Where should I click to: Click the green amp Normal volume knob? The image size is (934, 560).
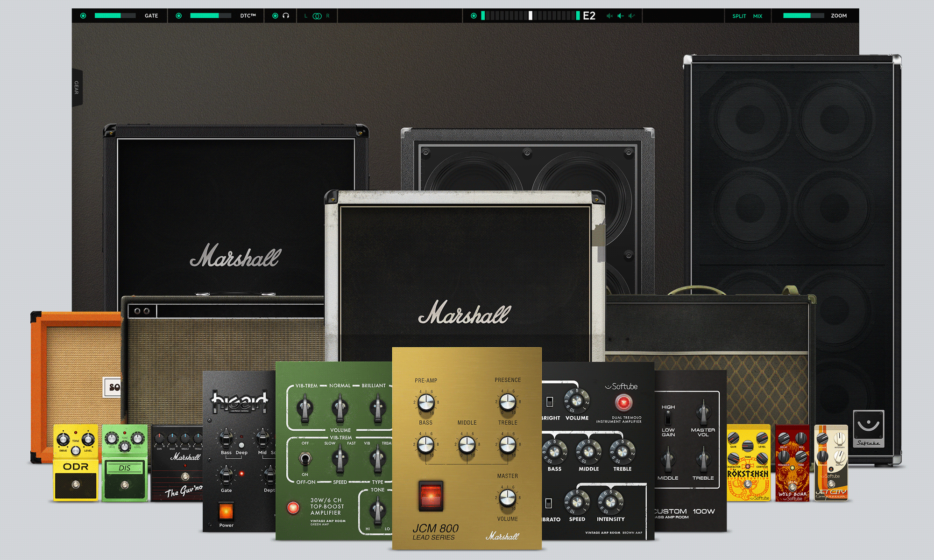click(x=340, y=407)
